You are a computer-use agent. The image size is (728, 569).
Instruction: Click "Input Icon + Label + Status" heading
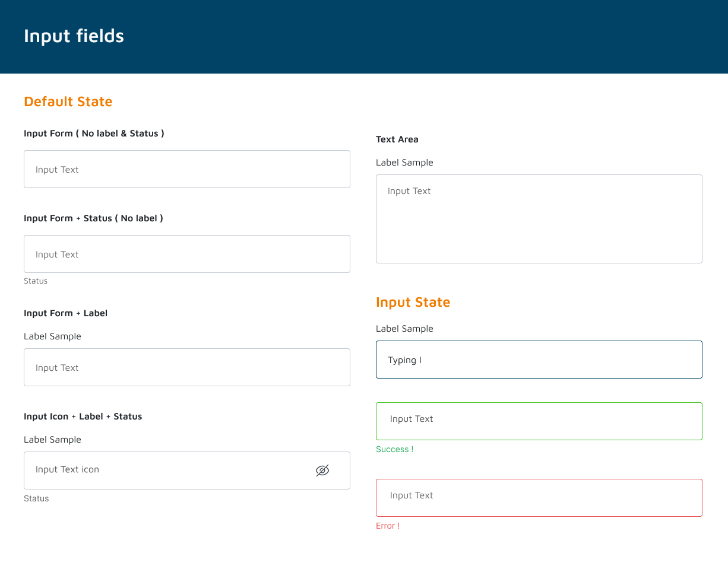pyautogui.click(x=83, y=417)
